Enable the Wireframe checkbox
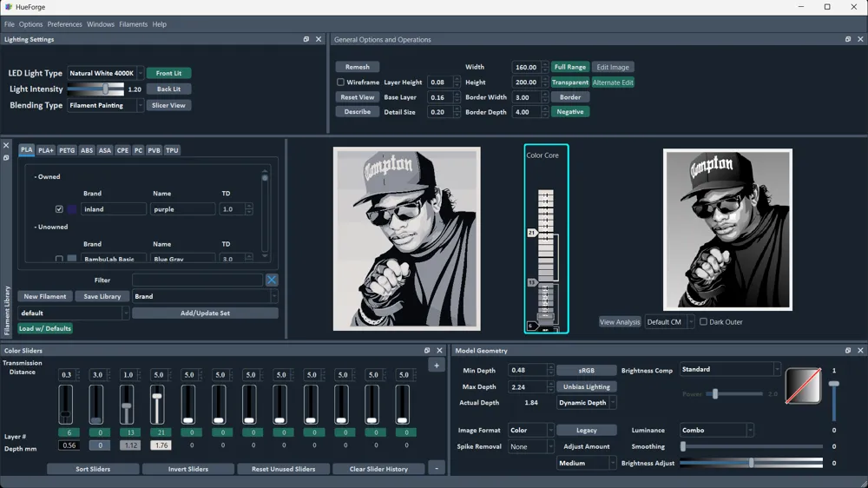 coord(340,82)
